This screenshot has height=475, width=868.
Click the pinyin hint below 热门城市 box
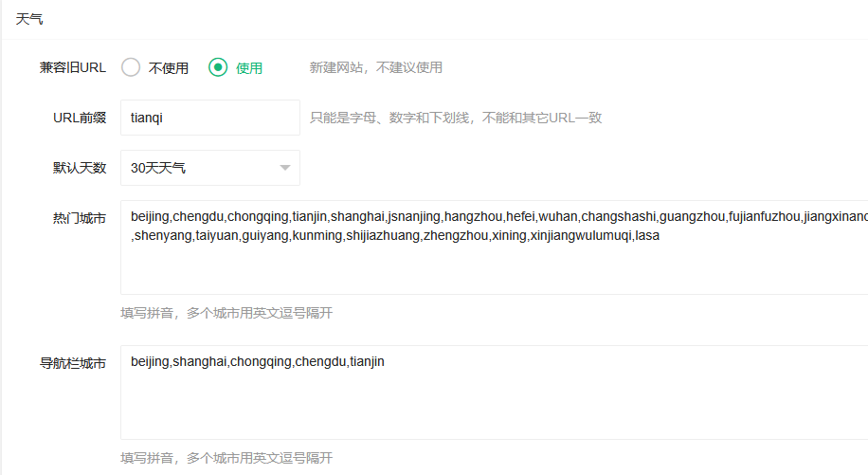226,313
